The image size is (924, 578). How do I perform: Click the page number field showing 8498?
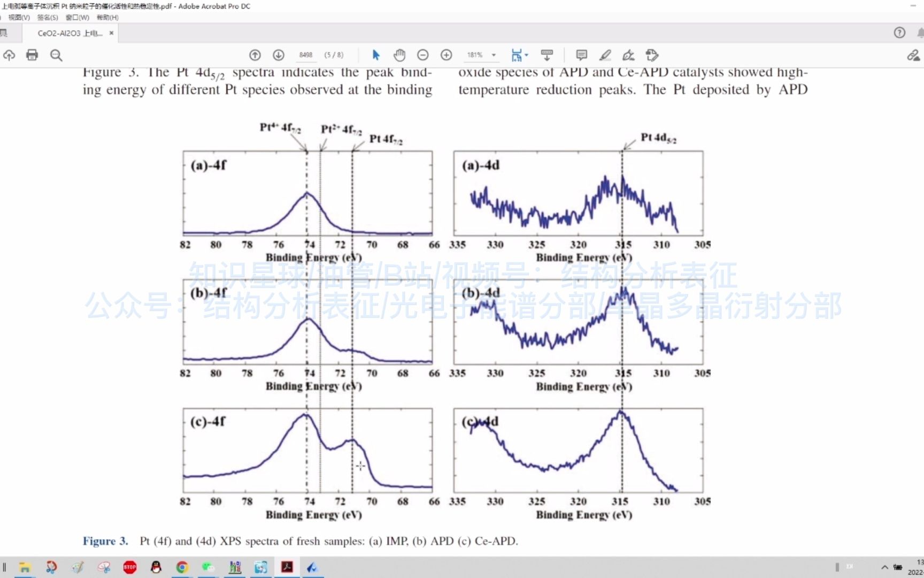306,55
